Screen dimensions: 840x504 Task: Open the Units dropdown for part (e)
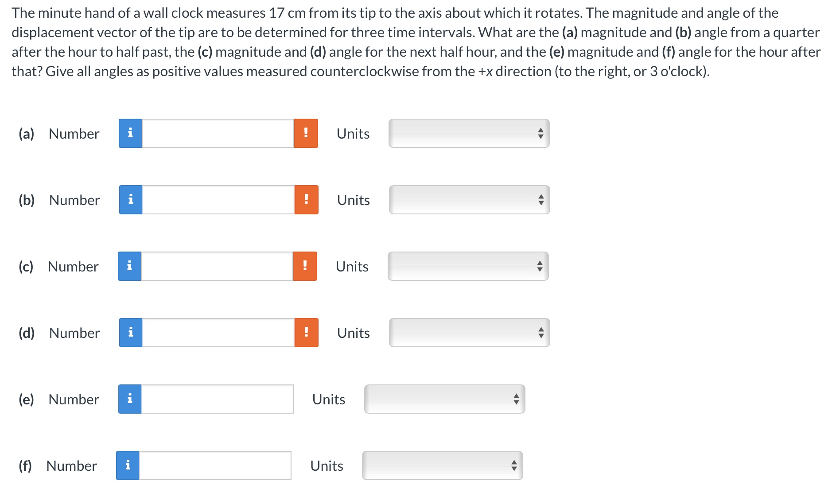click(x=443, y=399)
